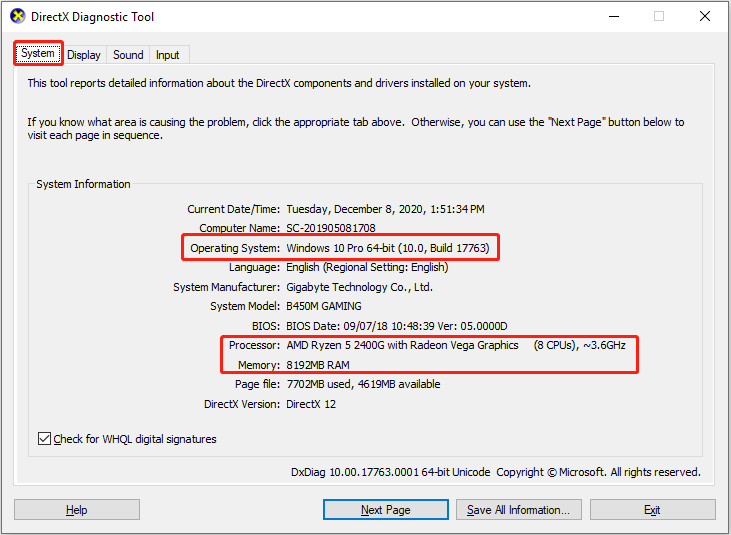Click system model 'B450M GAMING'
Image resolution: width=731 pixels, height=535 pixels.
324,306
